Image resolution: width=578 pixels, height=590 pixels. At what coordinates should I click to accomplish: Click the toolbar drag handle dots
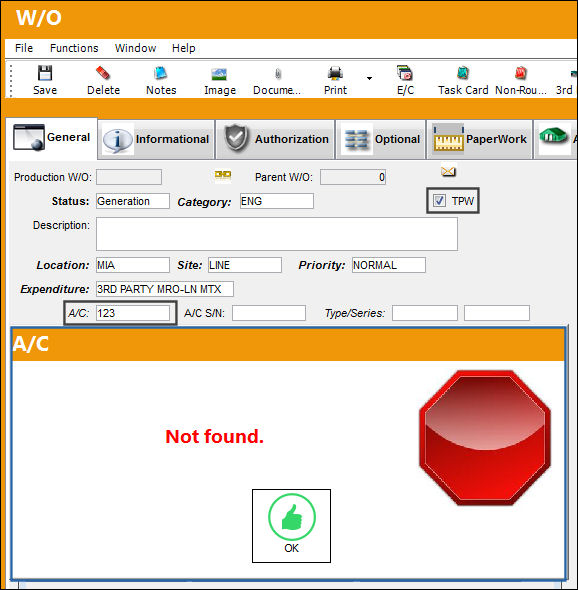pos(11,80)
